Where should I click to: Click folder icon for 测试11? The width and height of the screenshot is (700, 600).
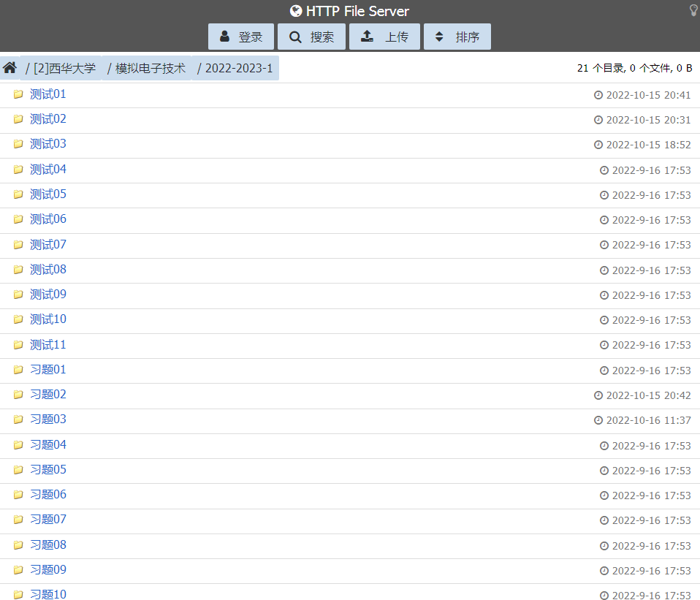[x=18, y=345]
